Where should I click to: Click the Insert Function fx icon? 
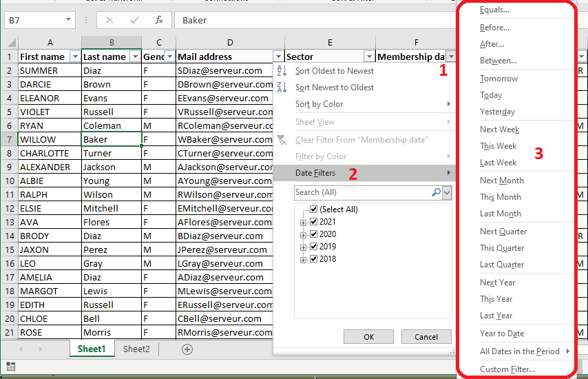[159, 21]
